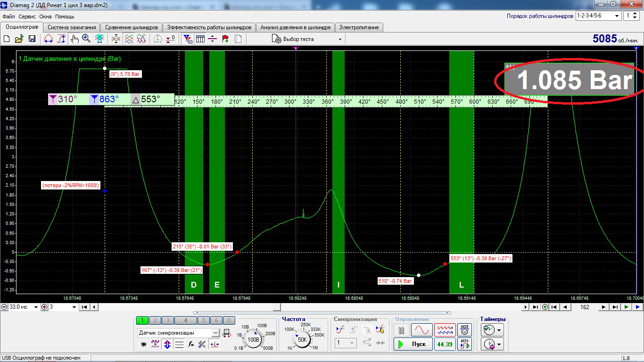
Task: Add a red flag marker
Action: pyautogui.click(x=225, y=39)
